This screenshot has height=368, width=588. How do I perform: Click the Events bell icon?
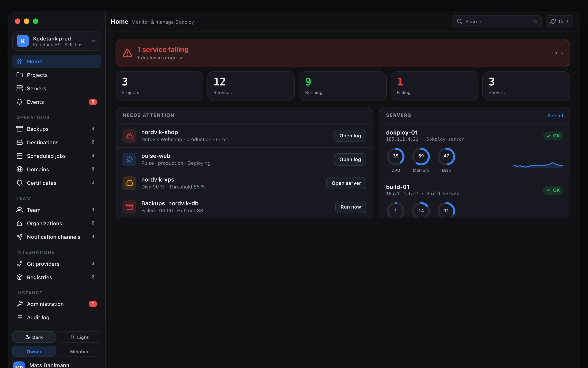20,102
